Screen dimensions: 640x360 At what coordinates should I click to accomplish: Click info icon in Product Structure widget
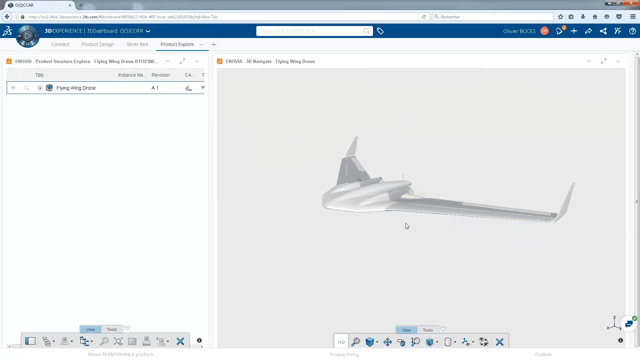(x=199, y=340)
